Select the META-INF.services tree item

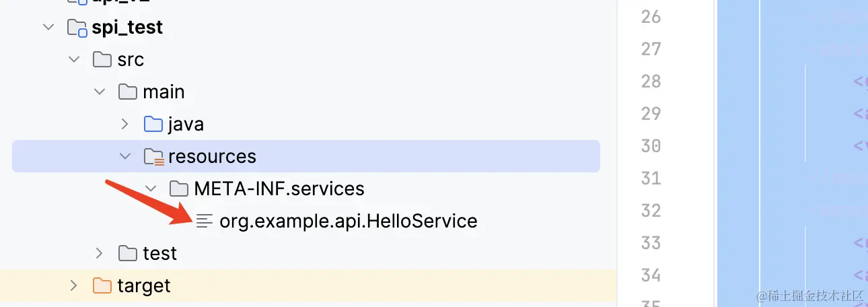point(279,189)
